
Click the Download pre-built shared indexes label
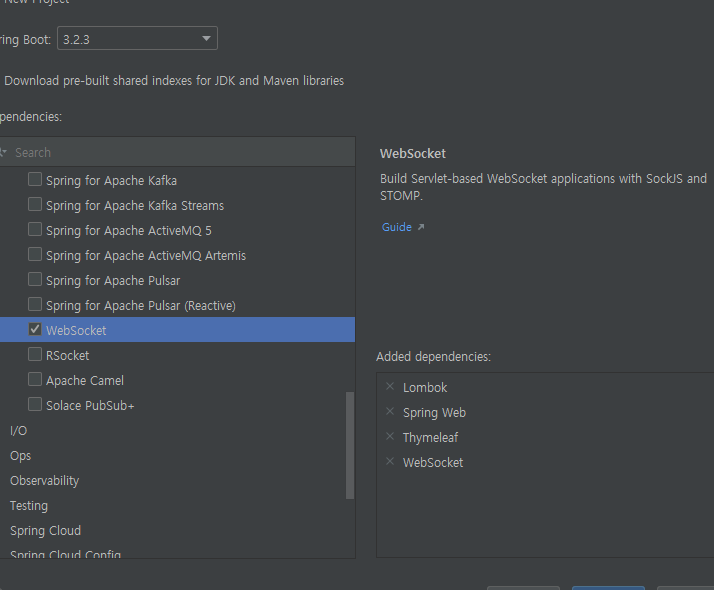coord(174,81)
